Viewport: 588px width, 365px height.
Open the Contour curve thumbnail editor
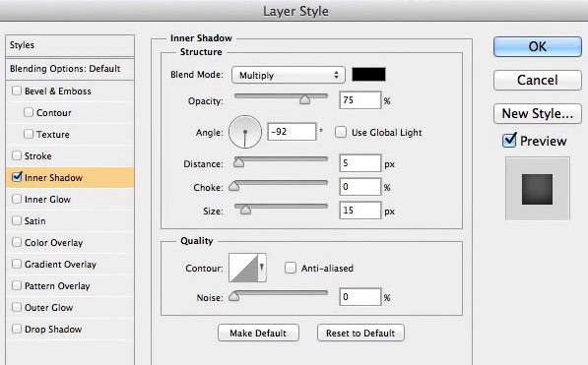243,268
